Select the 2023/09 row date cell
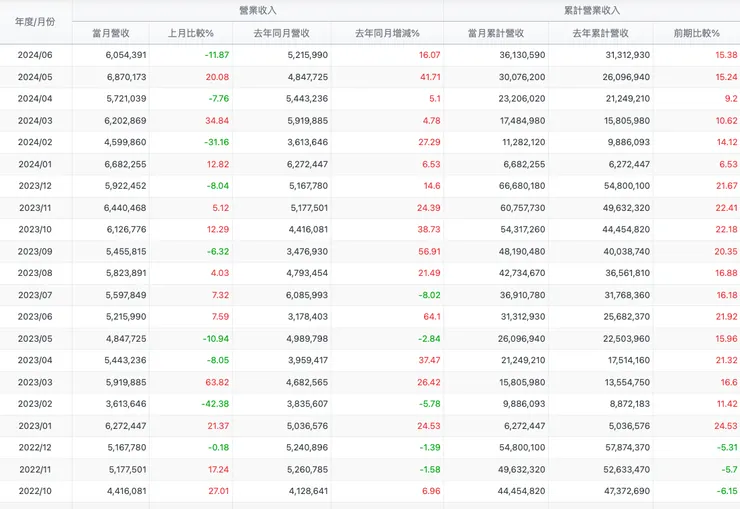The width and height of the screenshot is (740, 509). (35, 251)
